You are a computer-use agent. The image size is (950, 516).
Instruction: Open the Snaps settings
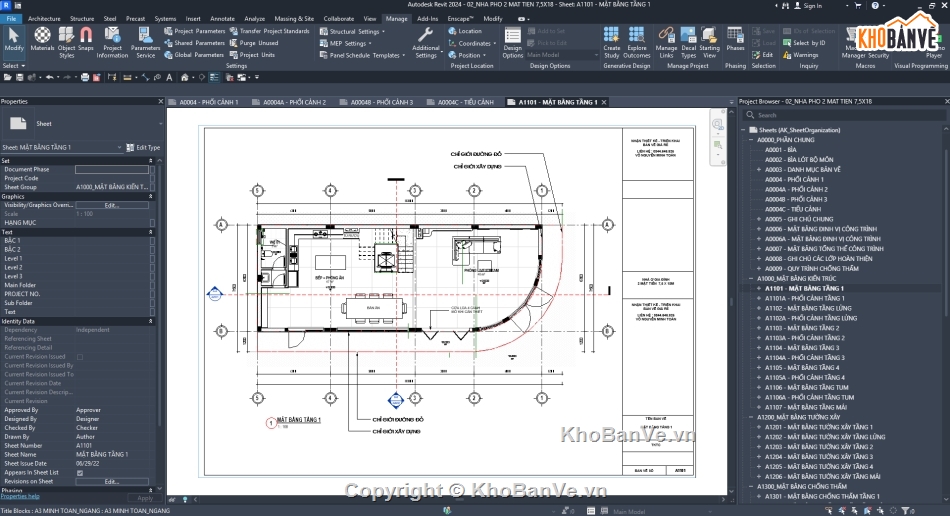[x=86, y=40]
